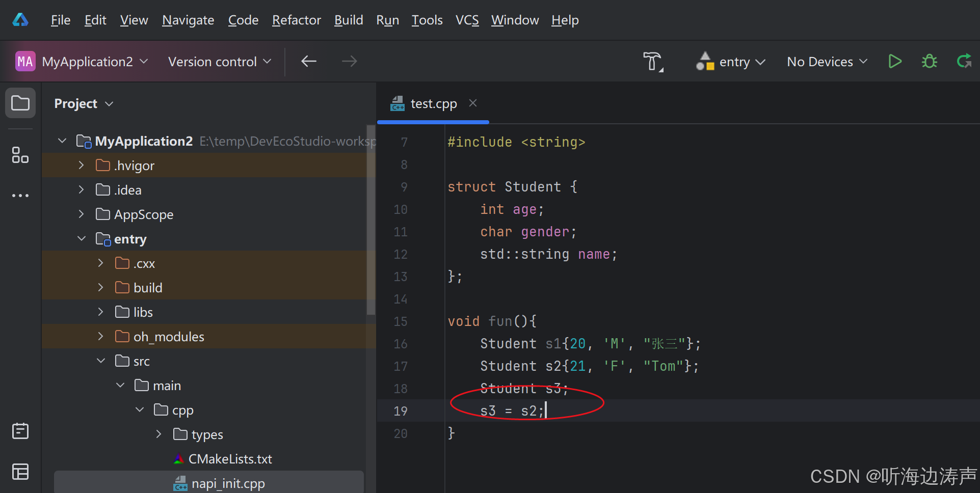Open the Version control dropdown
This screenshot has width=980, height=493.
220,62
